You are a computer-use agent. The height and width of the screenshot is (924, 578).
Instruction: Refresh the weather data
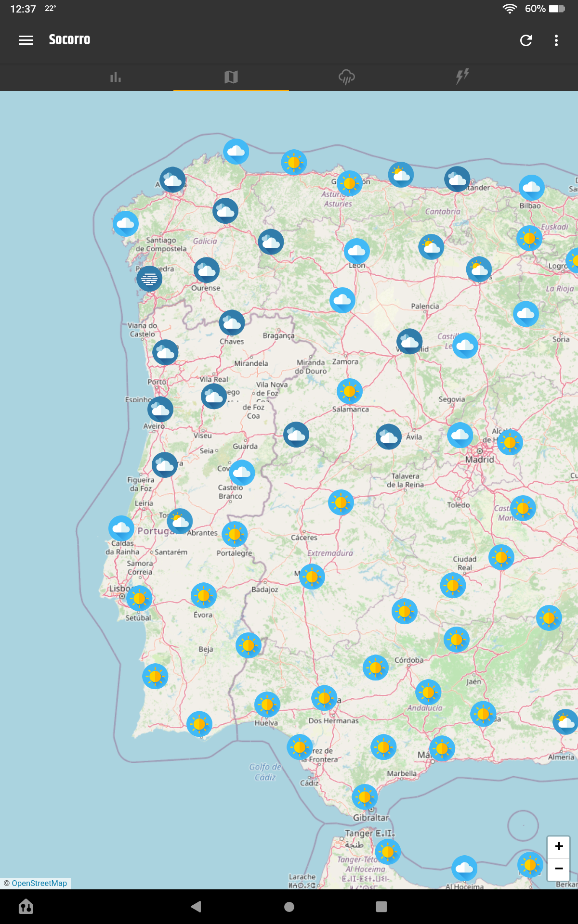[526, 40]
